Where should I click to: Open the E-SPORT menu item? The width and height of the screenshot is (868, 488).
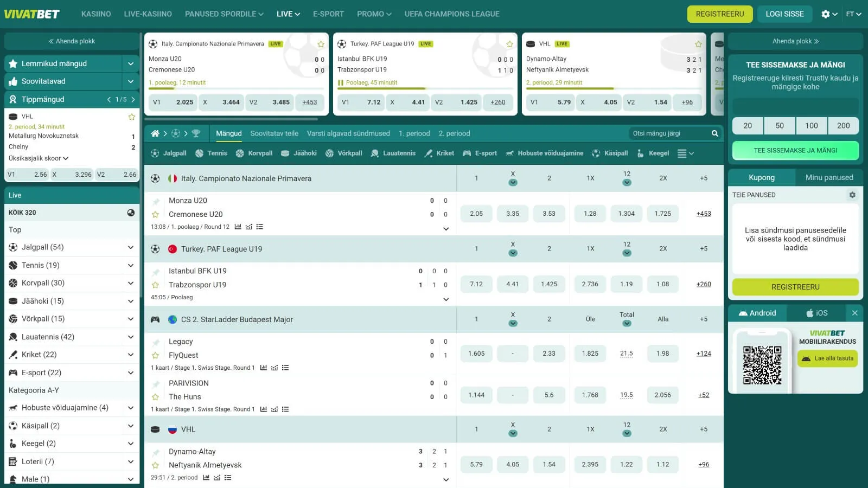(x=328, y=14)
